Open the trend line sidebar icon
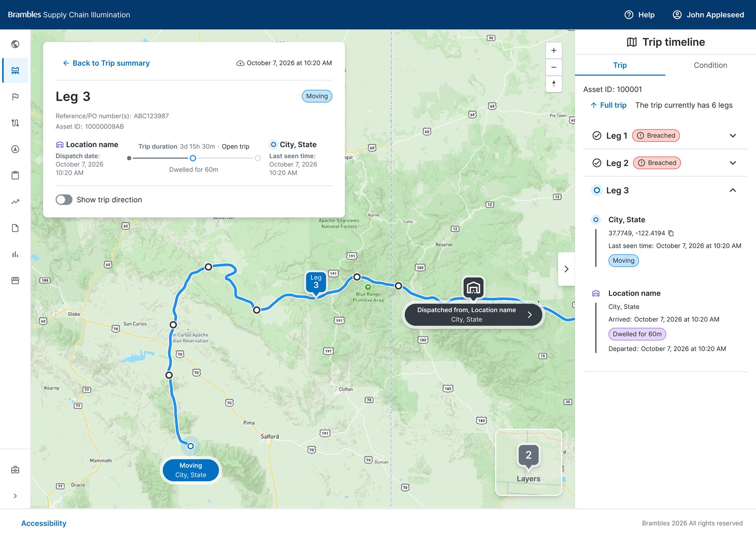 pos(15,202)
